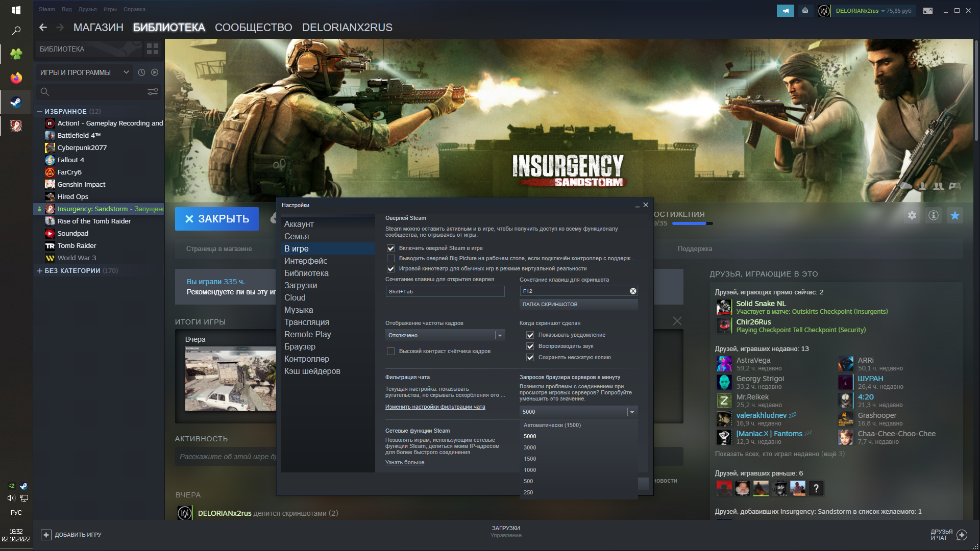Click the Steam announcements megaphone icon
The height and width of the screenshot is (551, 980).
(x=786, y=11)
